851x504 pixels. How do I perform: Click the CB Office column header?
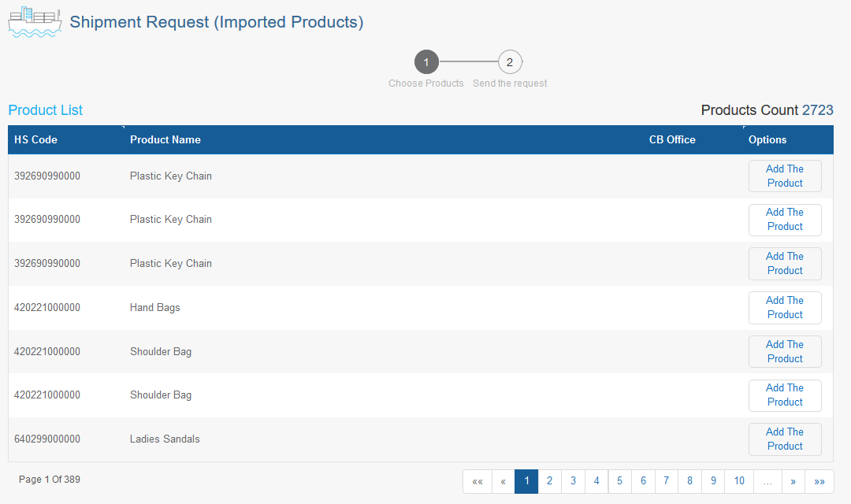tap(672, 139)
